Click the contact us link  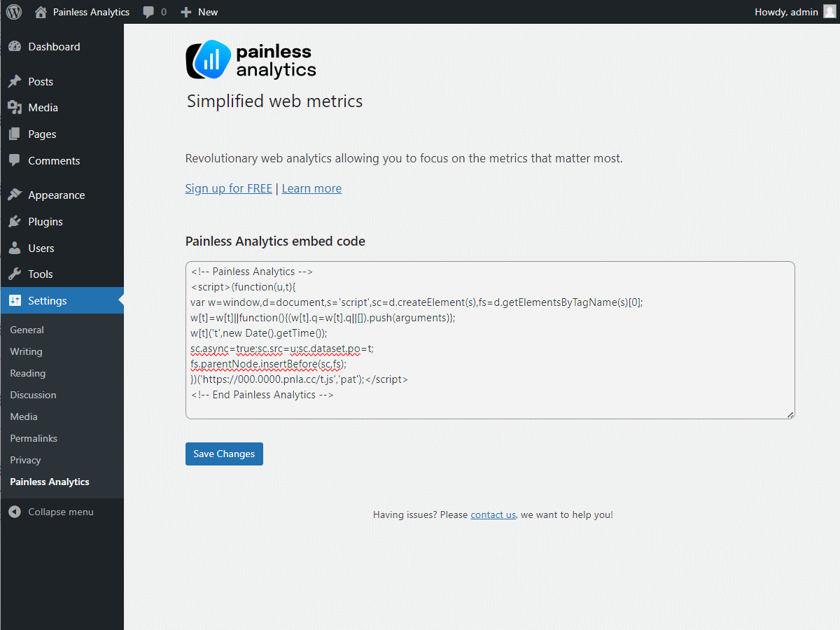(x=493, y=515)
